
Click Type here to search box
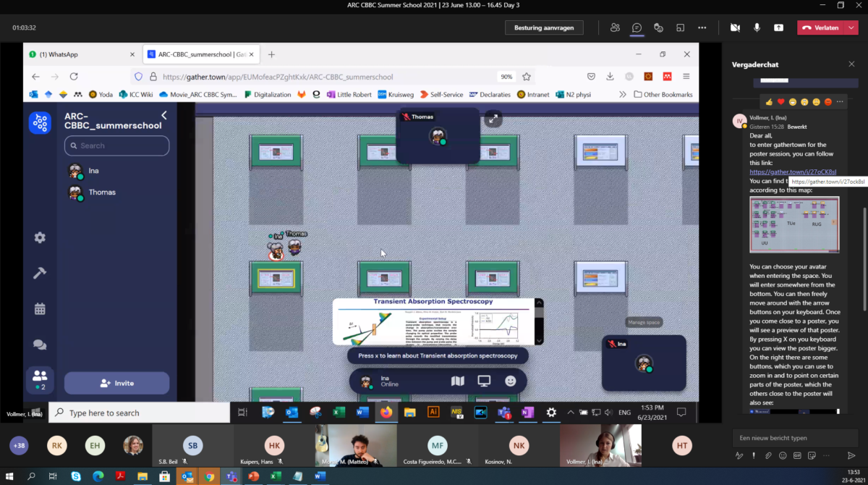click(x=139, y=413)
